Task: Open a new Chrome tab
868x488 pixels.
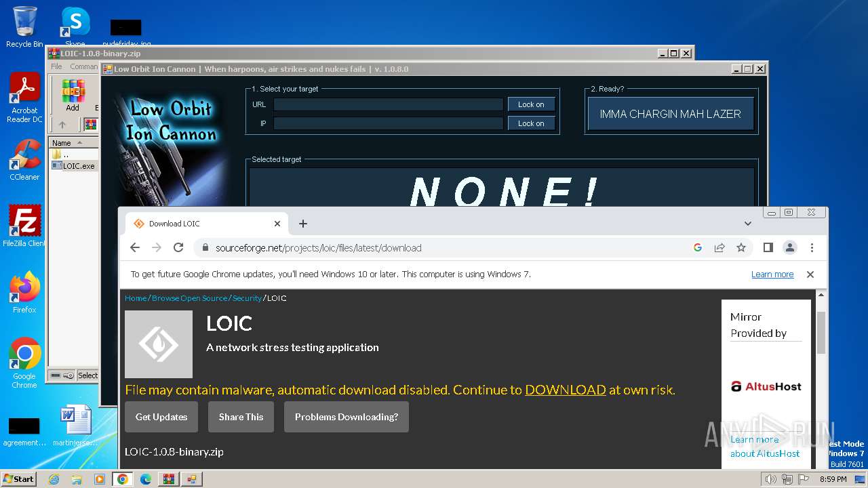Action: pyautogui.click(x=303, y=224)
